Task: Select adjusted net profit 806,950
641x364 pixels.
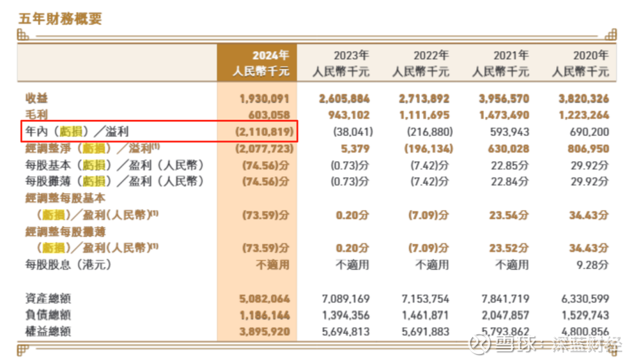Action: click(x=588, y=149)
